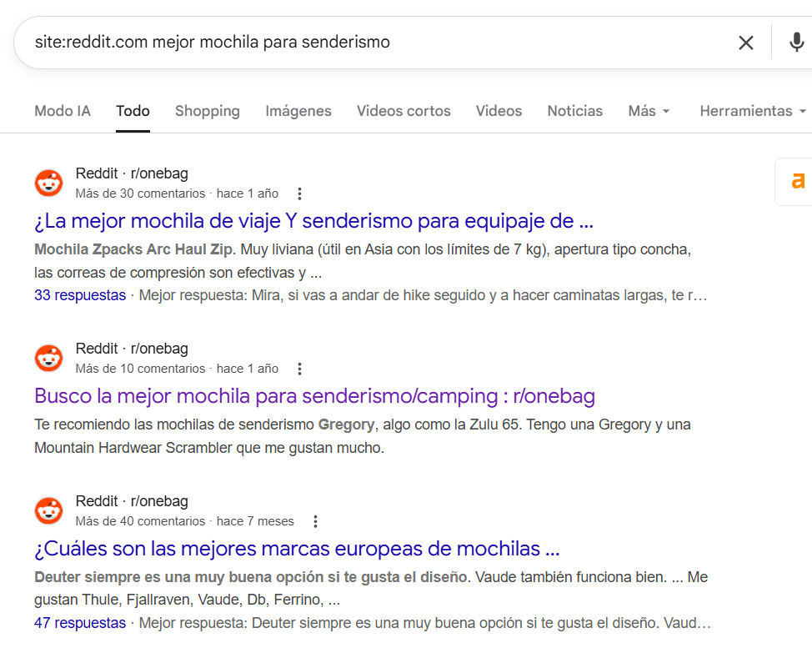Image resolution: width=812 pixels, height=648 pixels.
Task: Click 'Reddit · r/onebag' above 'Más de 10 comentarios'
Action: pos(132,349)
